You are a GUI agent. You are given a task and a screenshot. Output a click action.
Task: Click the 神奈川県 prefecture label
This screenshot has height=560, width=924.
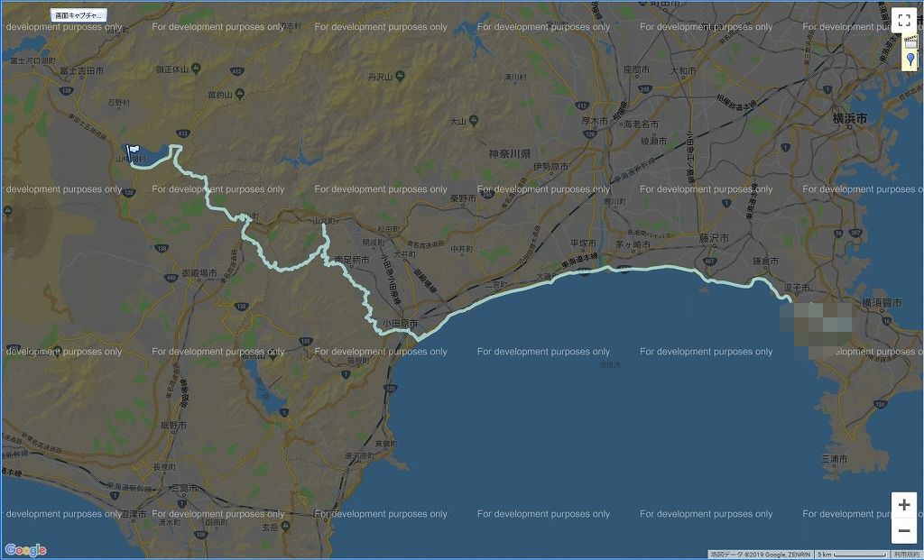click(x=509, y=154)
